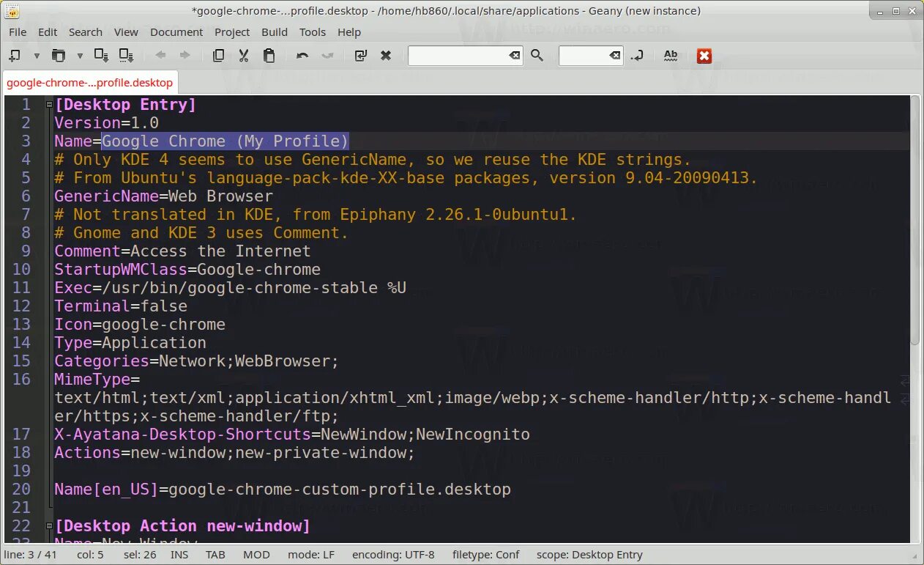Open the new-file template dropdown arrow
Screen dimensions: 924x565
point(37,56)
